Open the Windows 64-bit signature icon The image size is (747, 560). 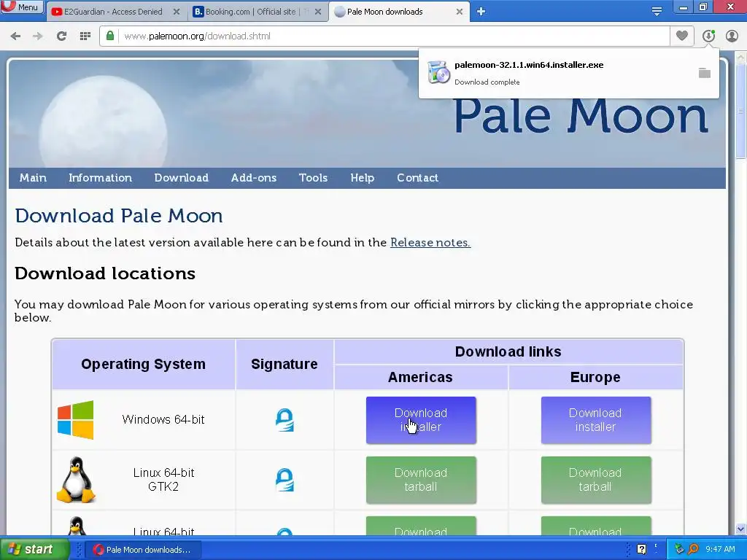[285, 420]
